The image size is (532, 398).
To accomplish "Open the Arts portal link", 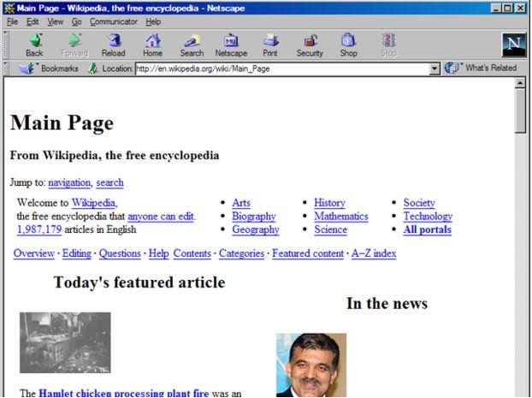I will [x=241, y=203].
